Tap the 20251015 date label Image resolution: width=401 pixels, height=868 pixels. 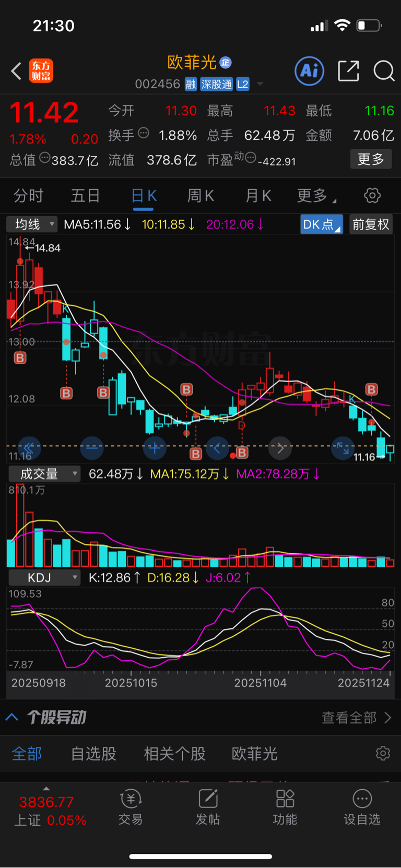(x=131, y=683)
